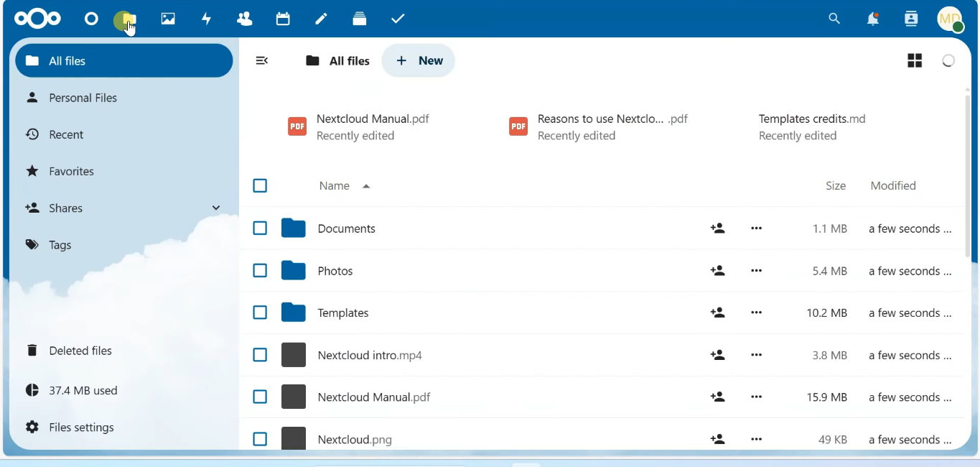Check the Nextcloud Manual.pdf row checkbox
Screen dimensions: 980x467
point(260,397)
